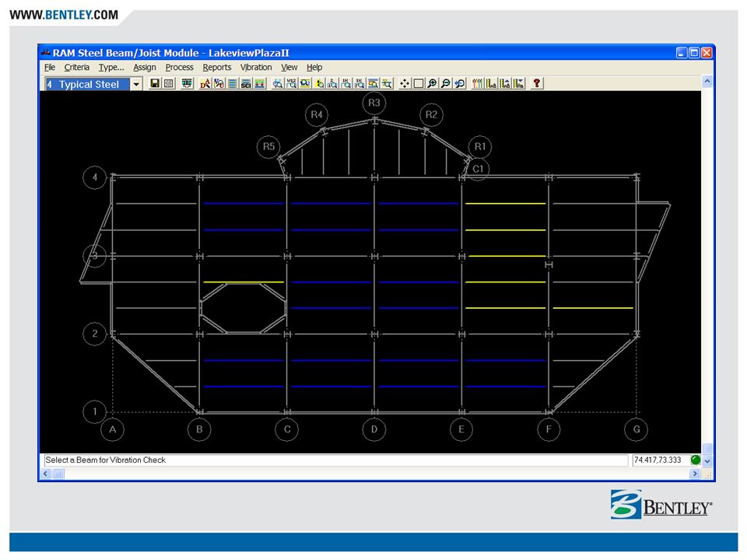Open the Process menu
The width and height of the screenshot is (747, 560).
click(x=179, y=67)
